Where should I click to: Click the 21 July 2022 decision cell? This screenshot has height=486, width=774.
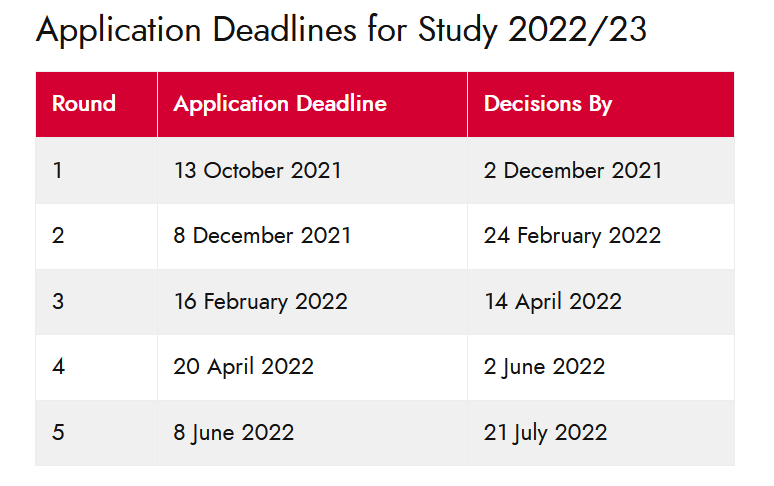[x=601, y=433]
